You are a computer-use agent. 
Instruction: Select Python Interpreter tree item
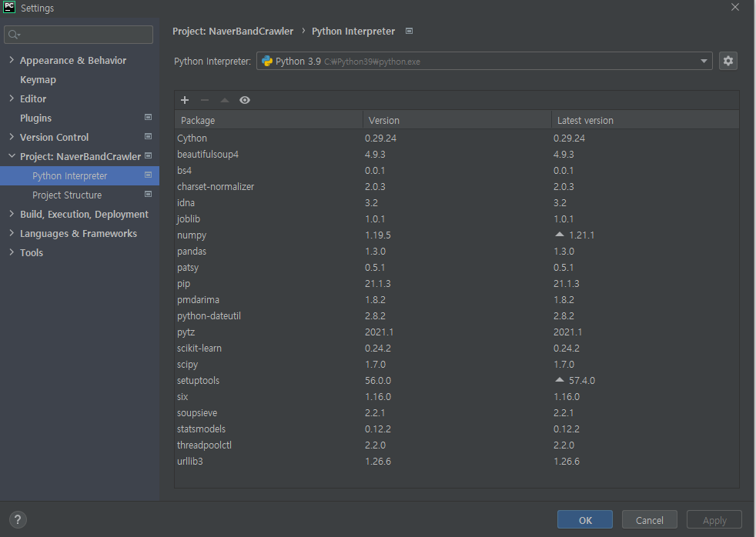point(79,175)
